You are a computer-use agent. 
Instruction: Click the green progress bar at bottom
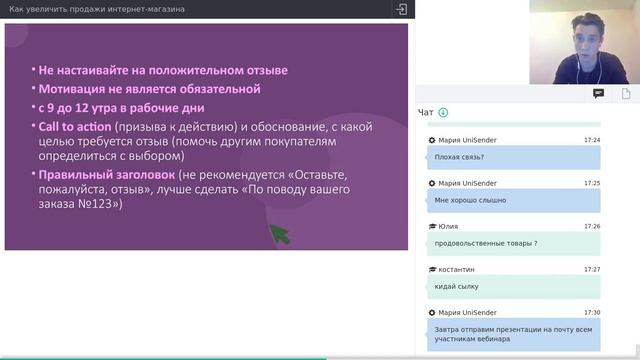pos(163,358)
